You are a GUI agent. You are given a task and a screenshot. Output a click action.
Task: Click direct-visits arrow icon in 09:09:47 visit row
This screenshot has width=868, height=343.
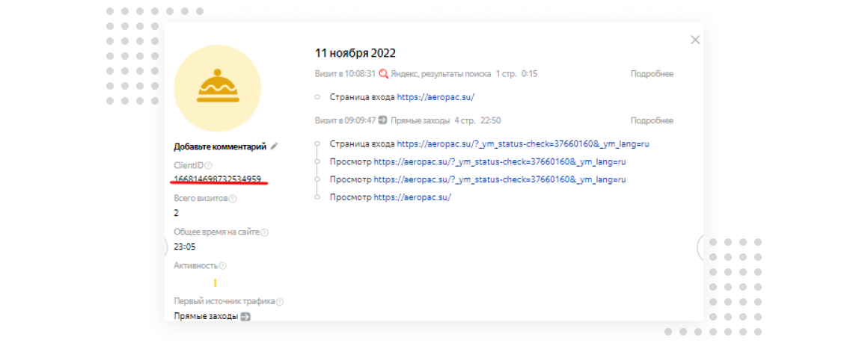[382, 120]
